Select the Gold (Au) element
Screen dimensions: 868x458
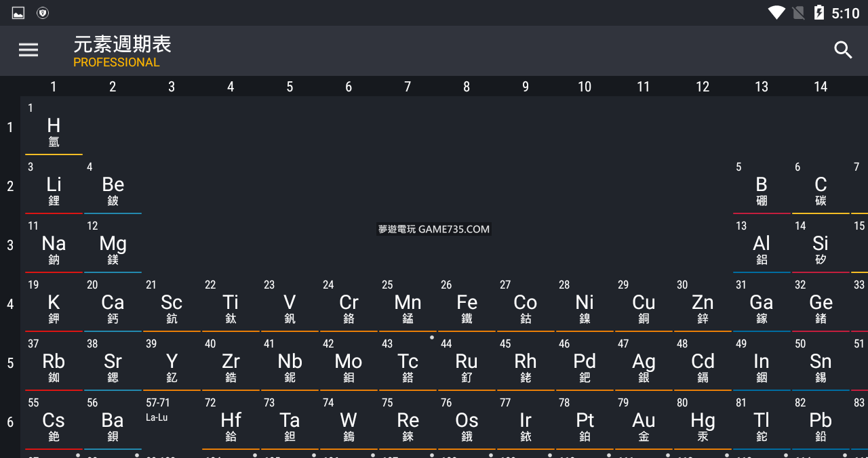coord(644,422)
